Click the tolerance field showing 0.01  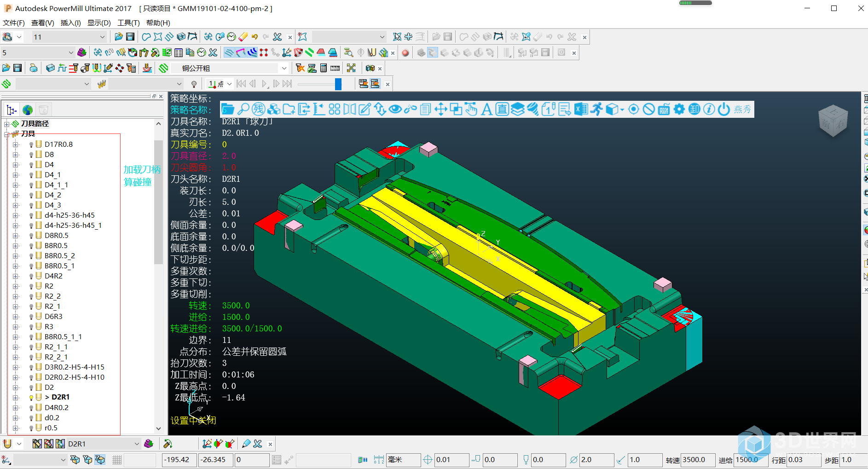[x=451, y=459]
